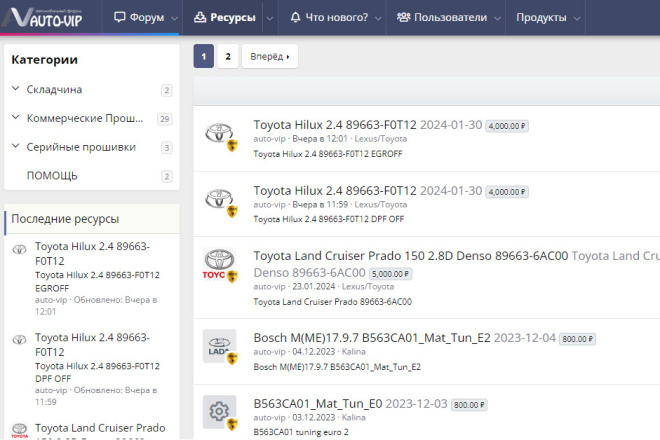The height and width of the screenshot is (440, 660).
Task: Click the bell icon beside Что нового?
Action: (x=295, y=17)
